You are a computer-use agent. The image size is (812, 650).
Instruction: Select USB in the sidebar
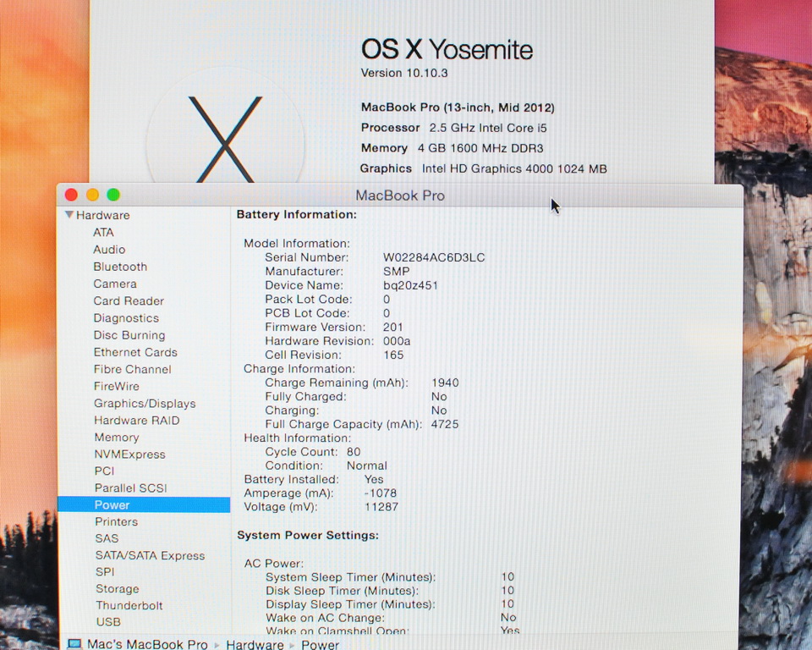108,621
